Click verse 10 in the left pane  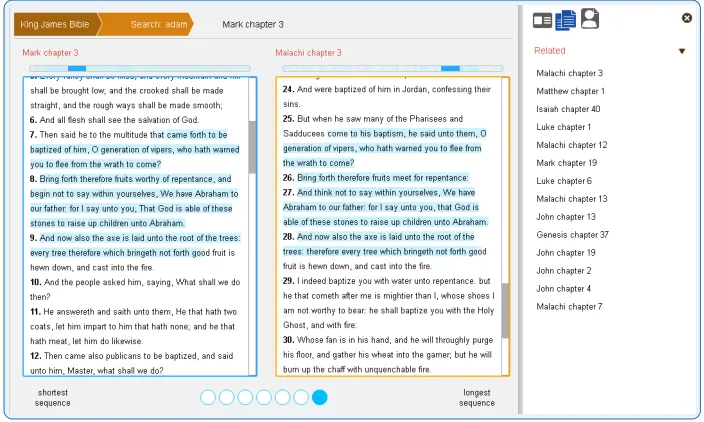[x=135, y=290]
